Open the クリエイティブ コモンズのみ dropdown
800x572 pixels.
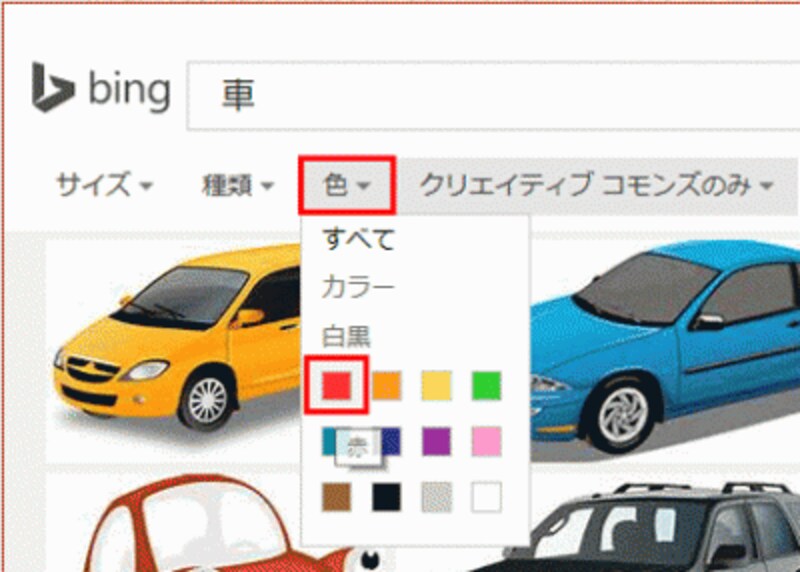(596, 185)
